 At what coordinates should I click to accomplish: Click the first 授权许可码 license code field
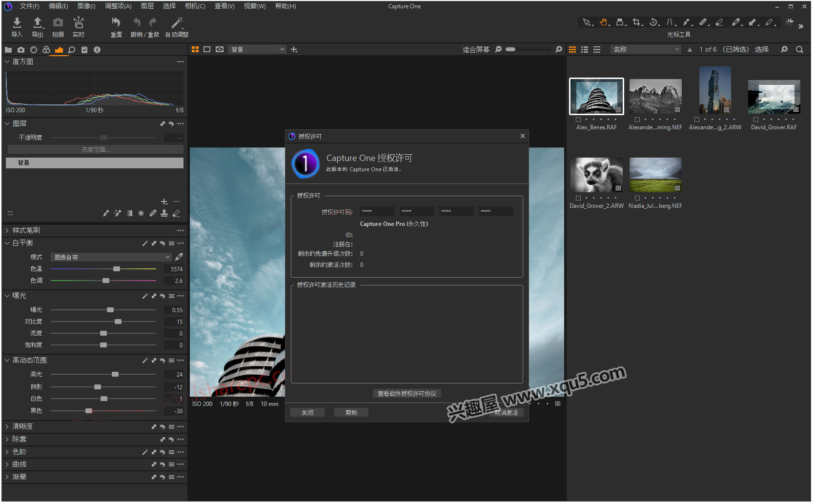[x=377, y=211]
